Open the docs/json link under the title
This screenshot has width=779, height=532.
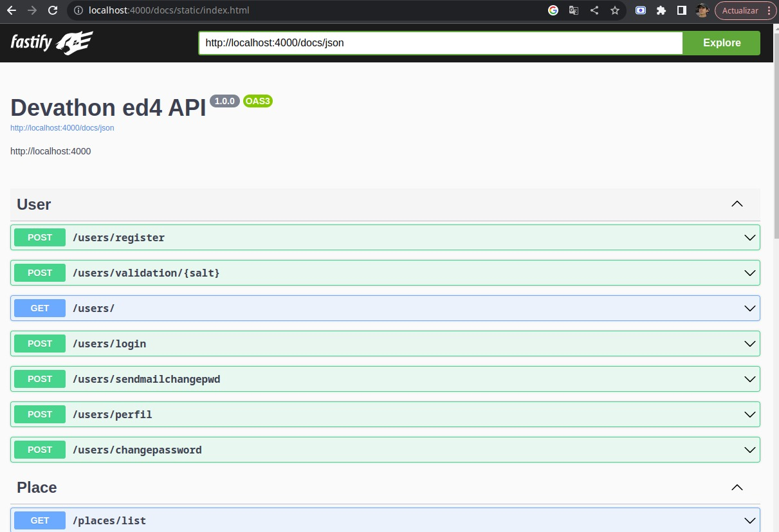coord(62,128)
